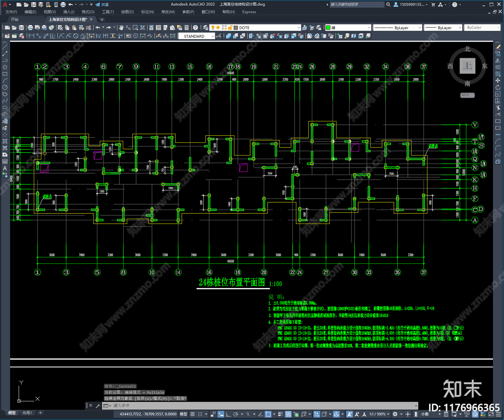Select the Pan hand tool
504x420 pixels.
(121, 28)
